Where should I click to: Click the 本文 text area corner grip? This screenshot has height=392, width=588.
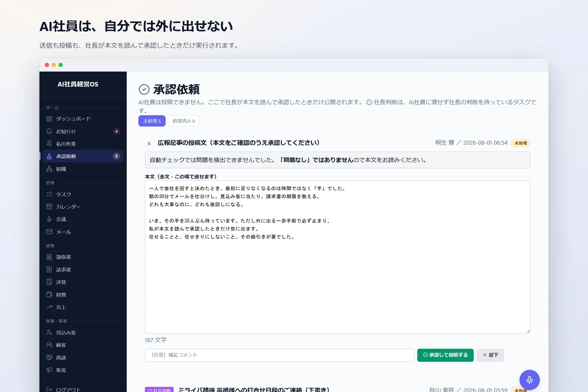[528, 331]
